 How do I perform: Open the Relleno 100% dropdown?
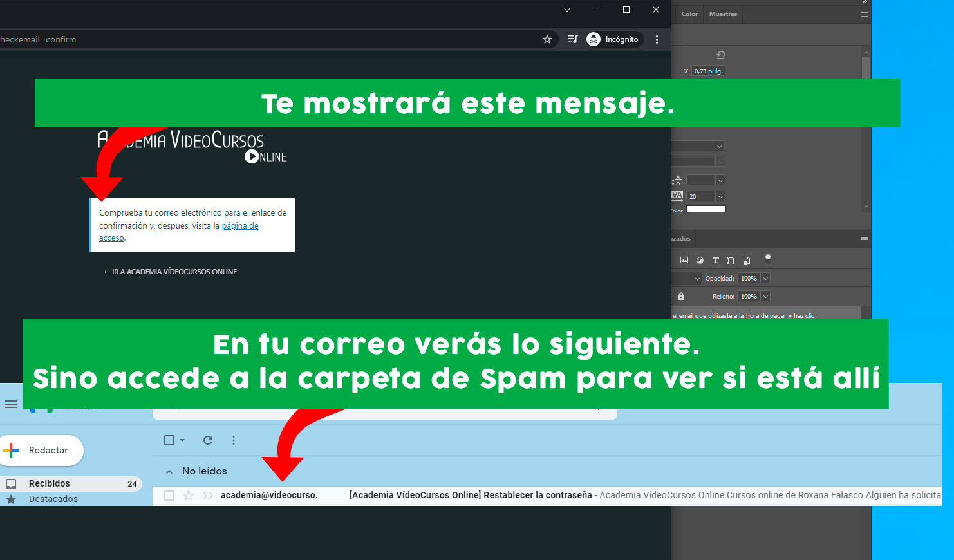(765, 297)
